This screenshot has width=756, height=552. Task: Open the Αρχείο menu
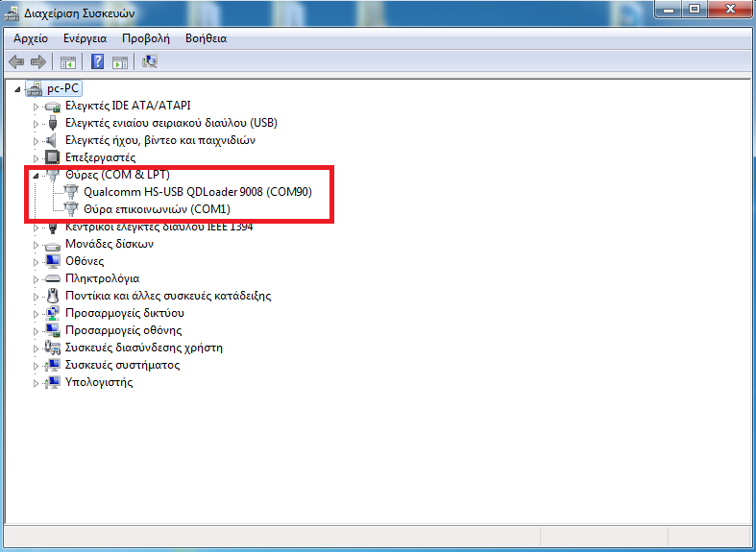pyautogui.click(x=31, y=38)
